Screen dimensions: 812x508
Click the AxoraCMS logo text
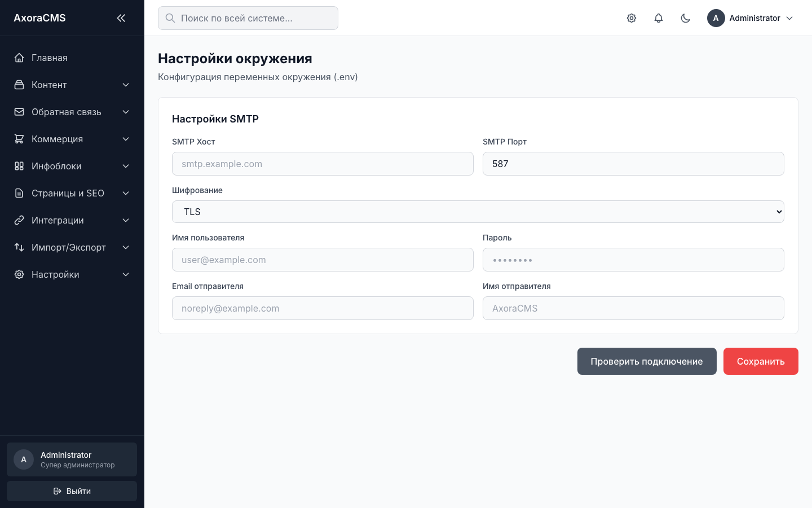[39, 18]
